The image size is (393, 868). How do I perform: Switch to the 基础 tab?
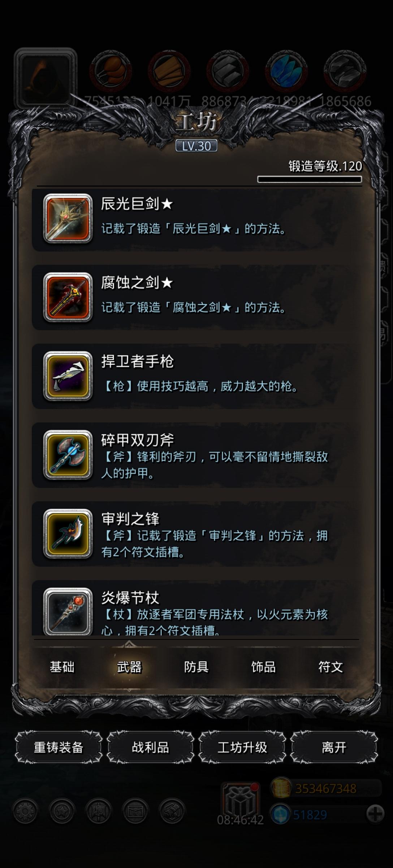click(x=62, y=667)
